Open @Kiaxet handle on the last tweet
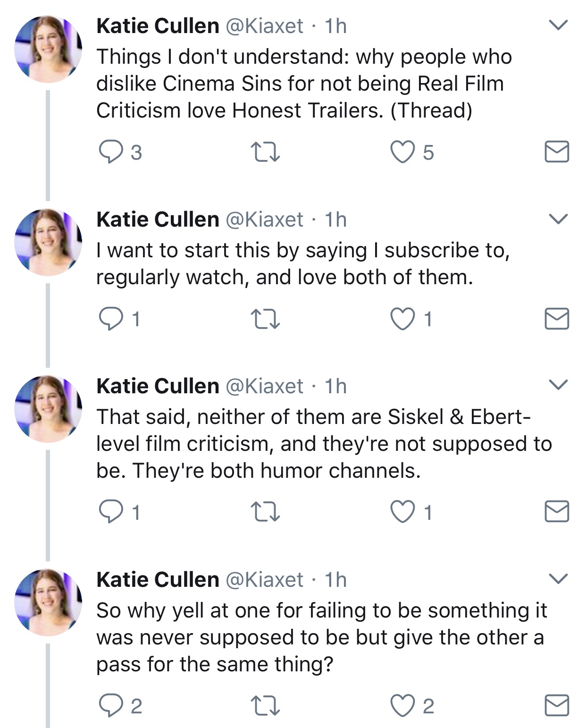586x728 pixels. click(265, 580)
